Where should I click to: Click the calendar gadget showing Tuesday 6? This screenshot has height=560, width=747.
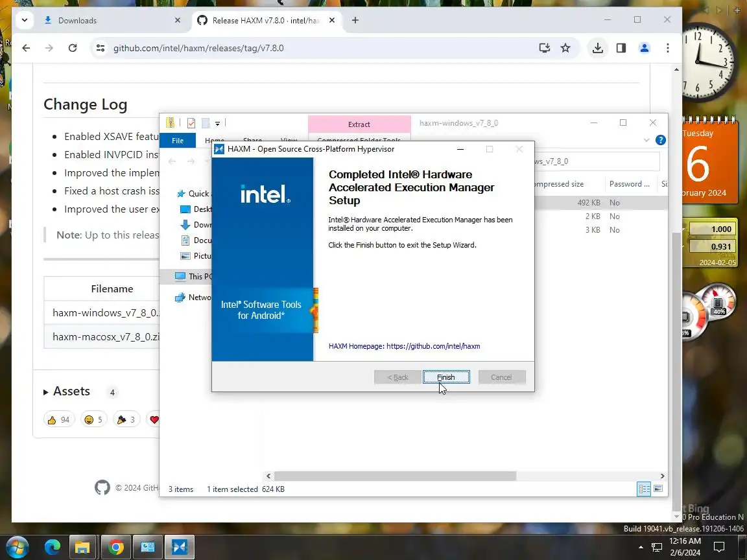coord(710,163)
